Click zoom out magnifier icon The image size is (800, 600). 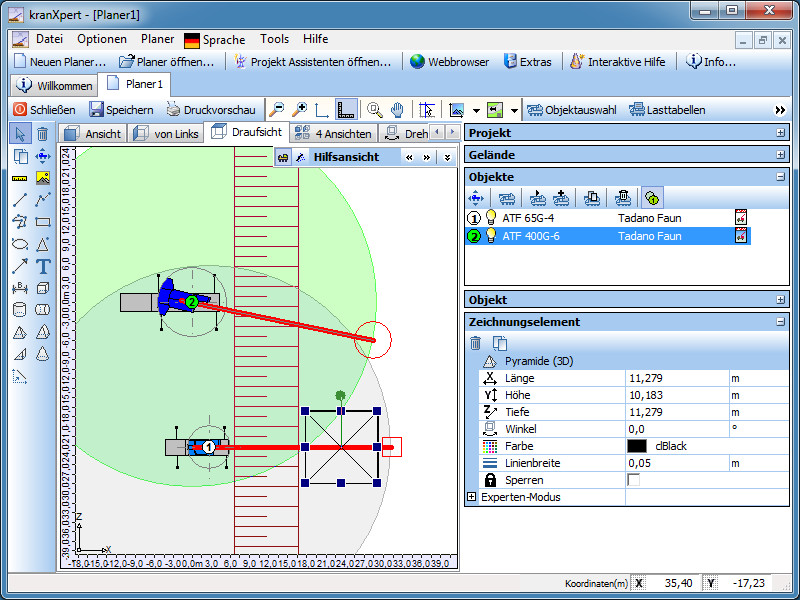tap(276, 110)
